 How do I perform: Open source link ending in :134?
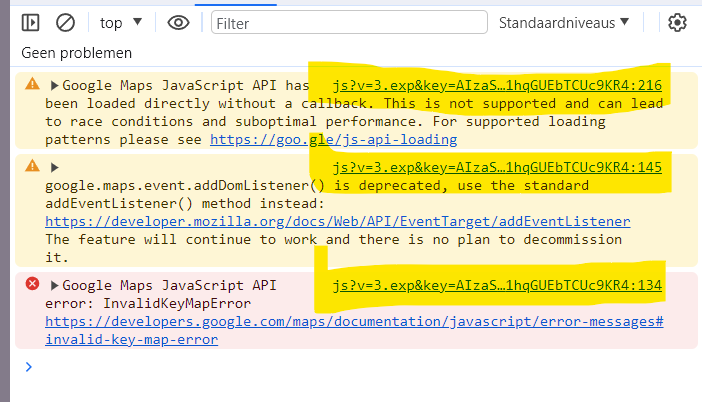(497, 286)
